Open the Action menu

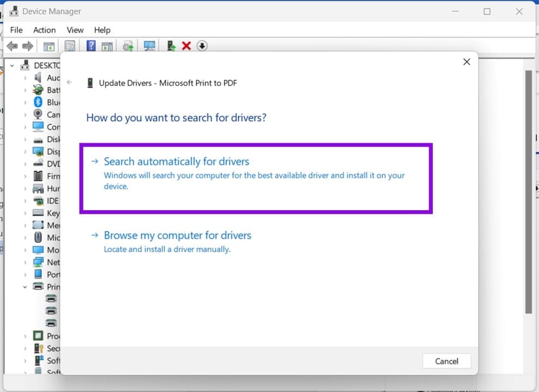click(x=44, y=30)
